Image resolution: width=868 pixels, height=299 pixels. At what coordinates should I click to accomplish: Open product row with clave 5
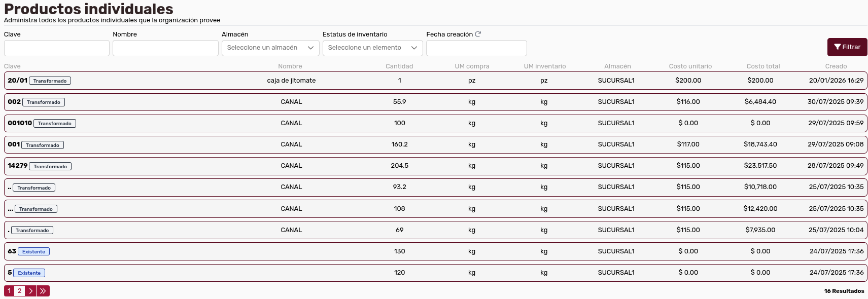tap(436, 273)
